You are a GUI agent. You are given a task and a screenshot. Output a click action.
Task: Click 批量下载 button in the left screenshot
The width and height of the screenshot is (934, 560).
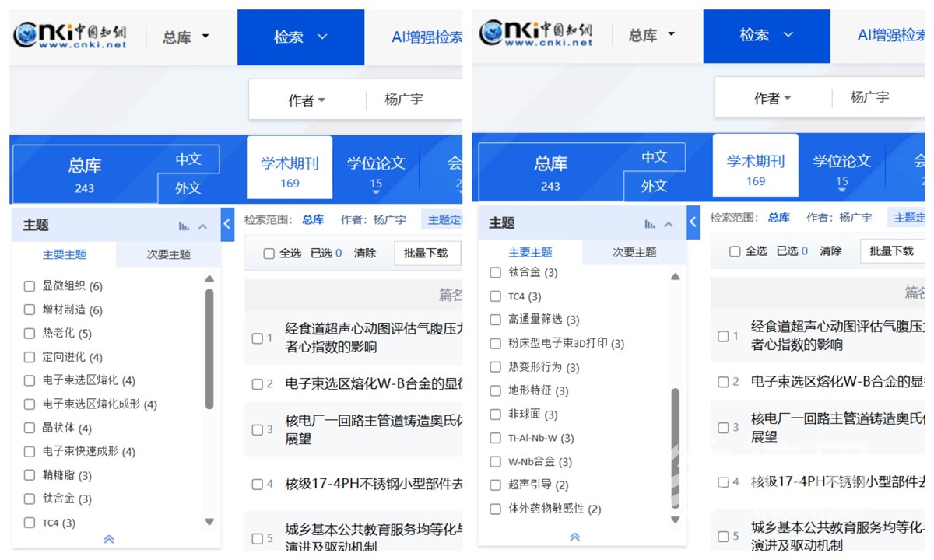click(426, 253)
